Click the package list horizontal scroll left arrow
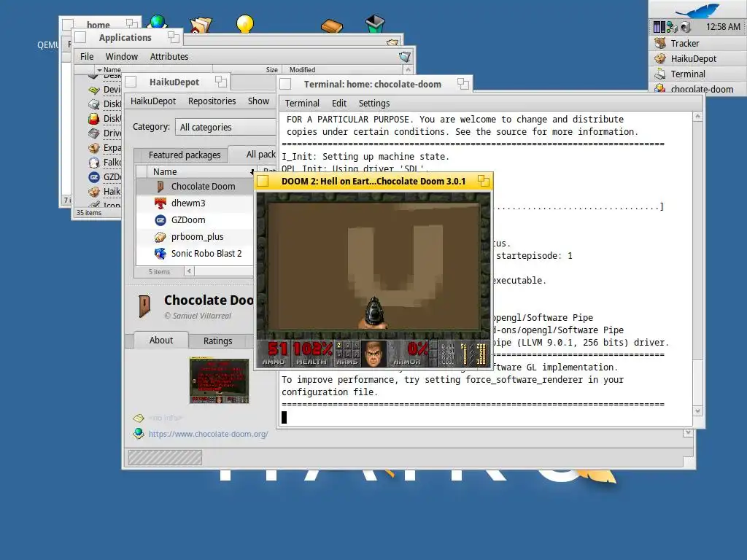 pos(189,271)
